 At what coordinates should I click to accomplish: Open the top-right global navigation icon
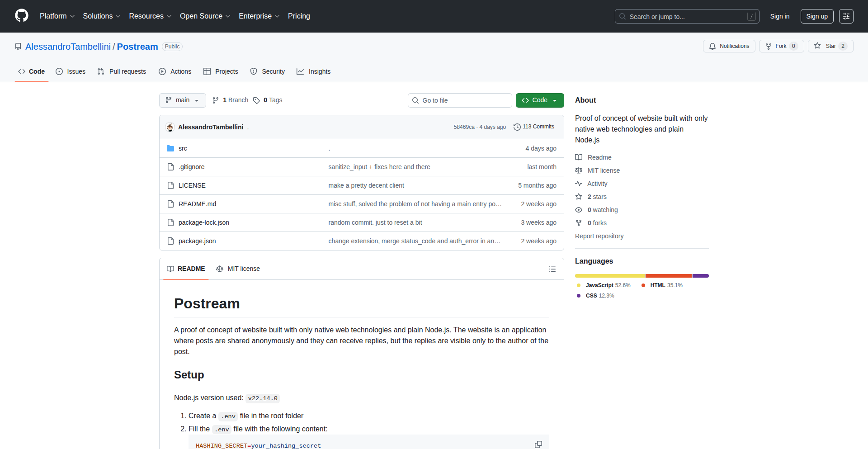coord(846,16)
